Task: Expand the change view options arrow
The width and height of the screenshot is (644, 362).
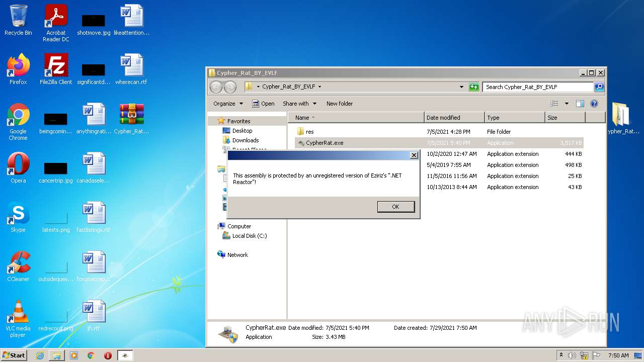Action: coord(567,104)
